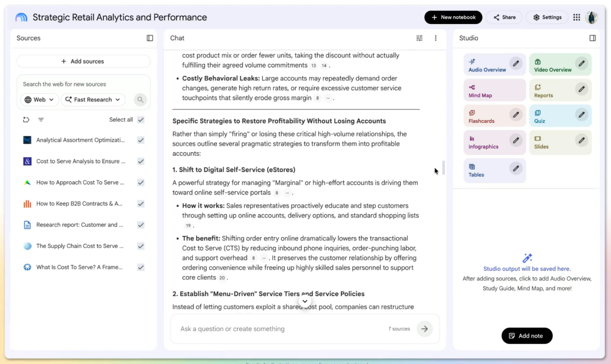
Task: Uncheck How to Keep B2B Contracts source
Action: pos(141,204)
